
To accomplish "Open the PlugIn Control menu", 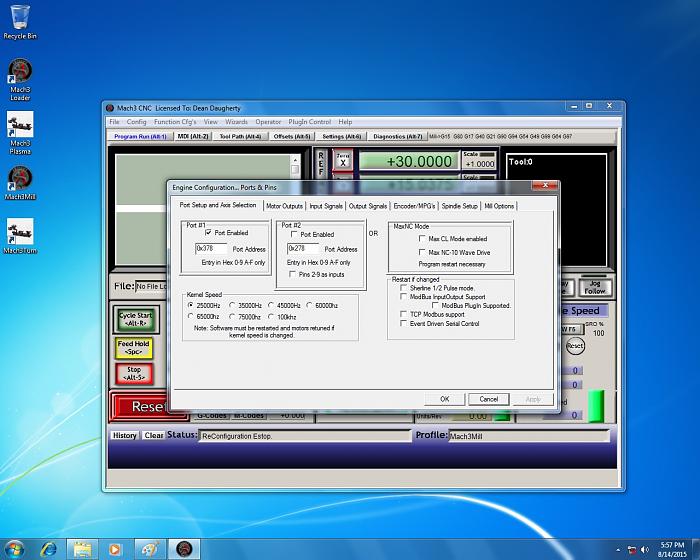I will pyautogui.click(x=309, y=122).
